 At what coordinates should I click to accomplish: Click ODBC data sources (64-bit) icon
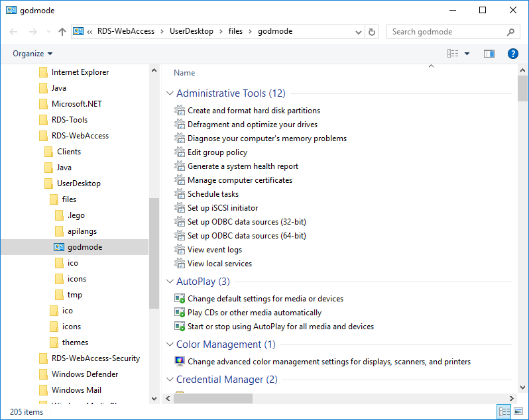point(180,236)
